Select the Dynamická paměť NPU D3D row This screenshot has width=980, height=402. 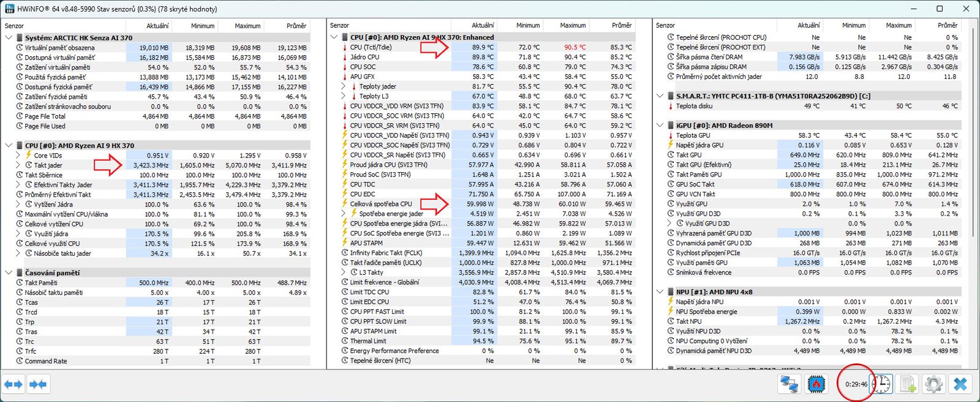point(808,351)
